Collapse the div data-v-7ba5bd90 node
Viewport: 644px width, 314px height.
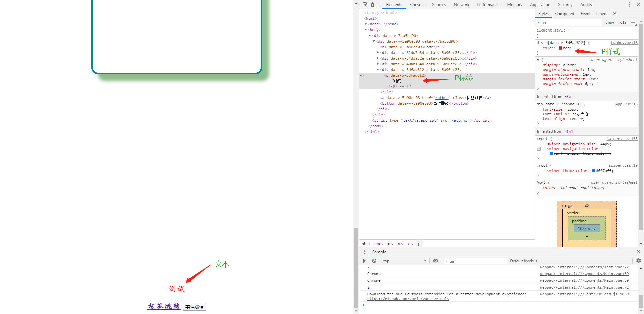[370, 36]
